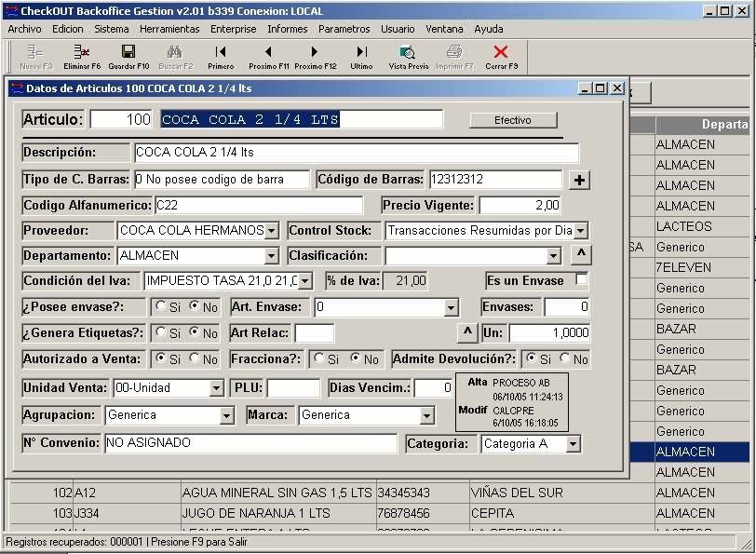The width and height of the screenshot is (756, 554).
Task: Open the Proveedor dropdown
Action: 272,231
